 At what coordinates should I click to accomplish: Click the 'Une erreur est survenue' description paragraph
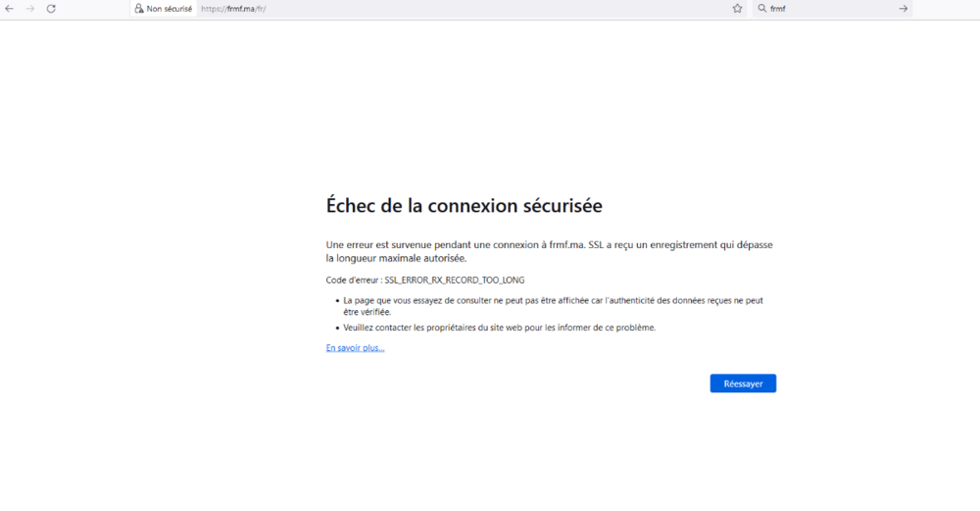[549, 251]
